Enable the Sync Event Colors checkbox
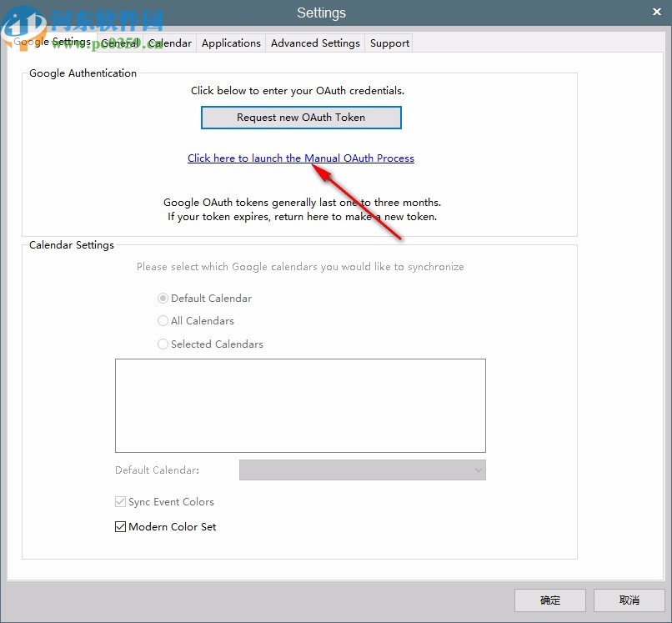The image size is (672, 623). [x=120, y=501]
